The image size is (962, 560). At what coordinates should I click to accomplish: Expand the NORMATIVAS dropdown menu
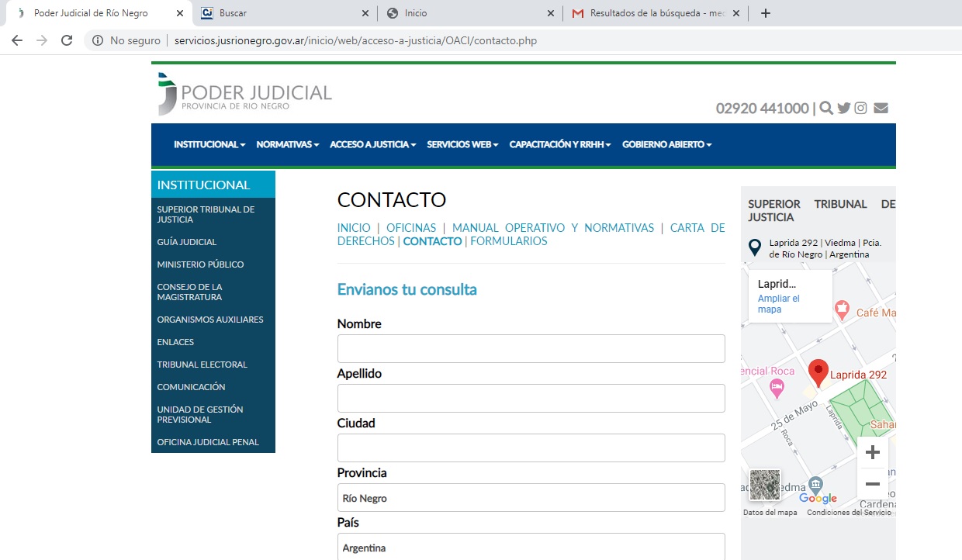click(x=286, y=144)
